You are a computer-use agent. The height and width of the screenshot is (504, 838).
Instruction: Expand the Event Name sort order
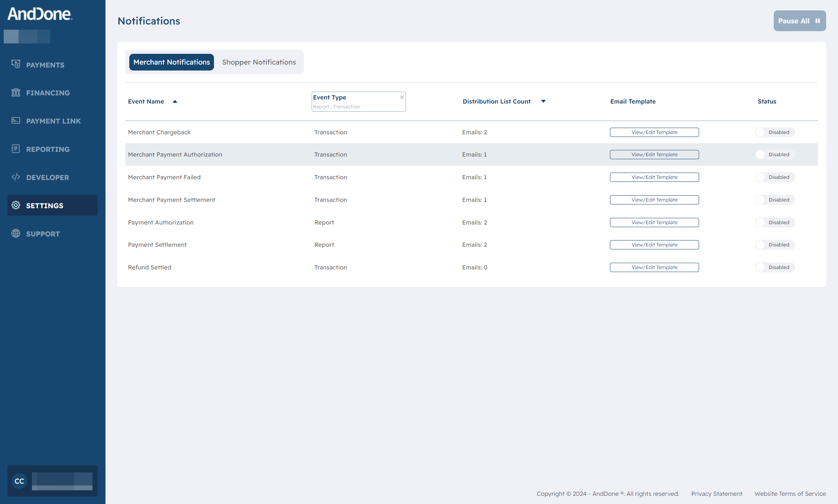175,101
